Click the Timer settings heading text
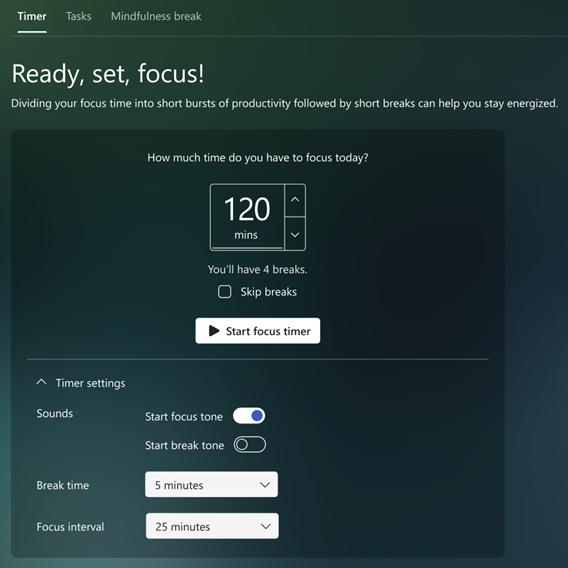568x568 pixels. (91, 383)
